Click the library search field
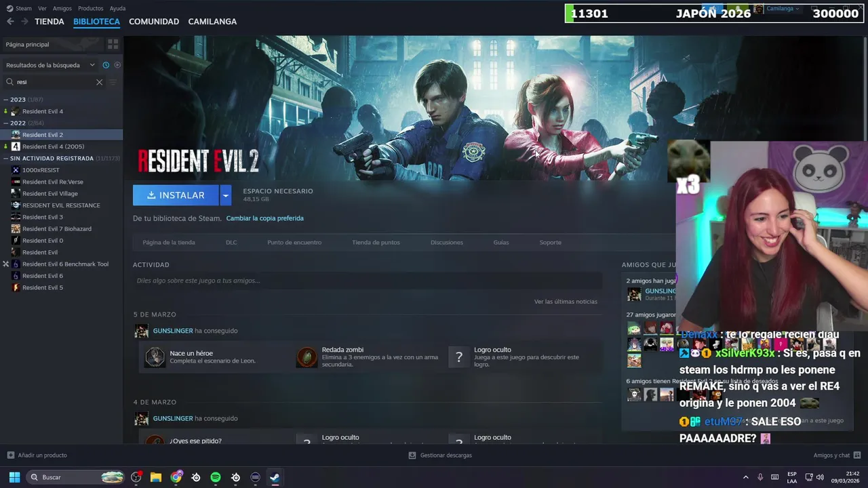 [54, 82]
